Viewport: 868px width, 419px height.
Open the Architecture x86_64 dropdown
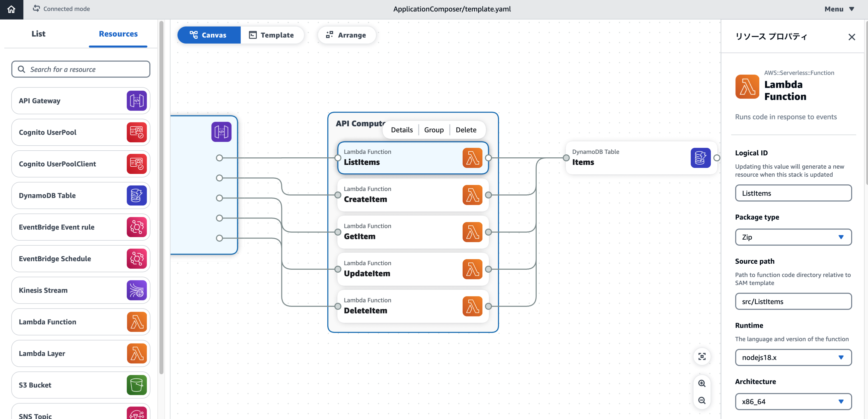[x=793, y=401]
